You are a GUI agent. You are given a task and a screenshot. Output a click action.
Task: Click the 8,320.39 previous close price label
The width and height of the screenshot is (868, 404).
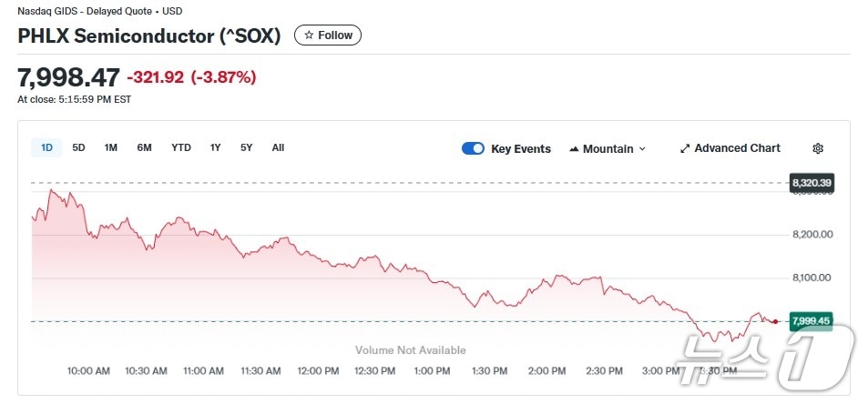click(812, 183)
